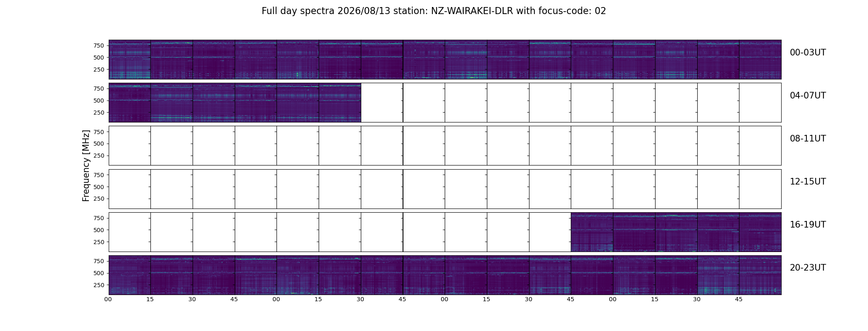The height and width of the screenshot is (331, 868).
Task: Open first spectrum tile in 20-23UT row
Action: [x=130, y=275]
